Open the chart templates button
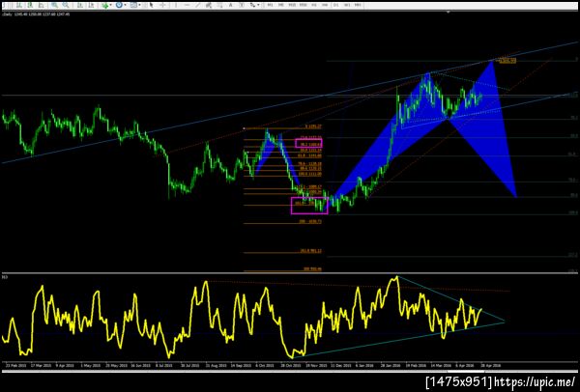Image resolution: width=580 pixels, height=392 pixels. point(133,5)
